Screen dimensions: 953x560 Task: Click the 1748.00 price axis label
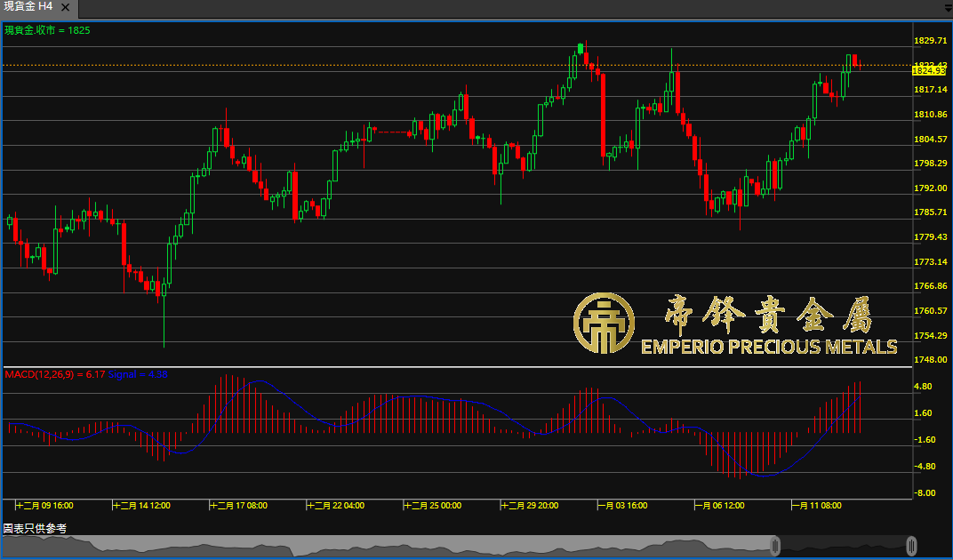(929, 359)
